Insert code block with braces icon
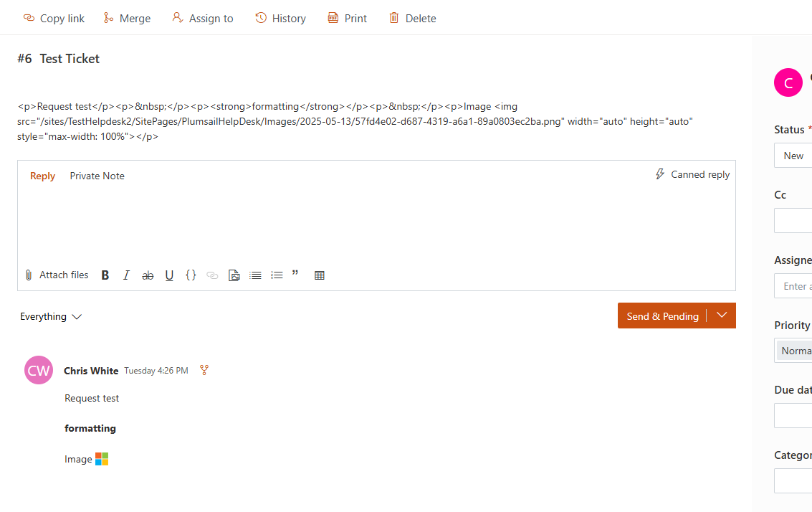 [x=191, y=275]
